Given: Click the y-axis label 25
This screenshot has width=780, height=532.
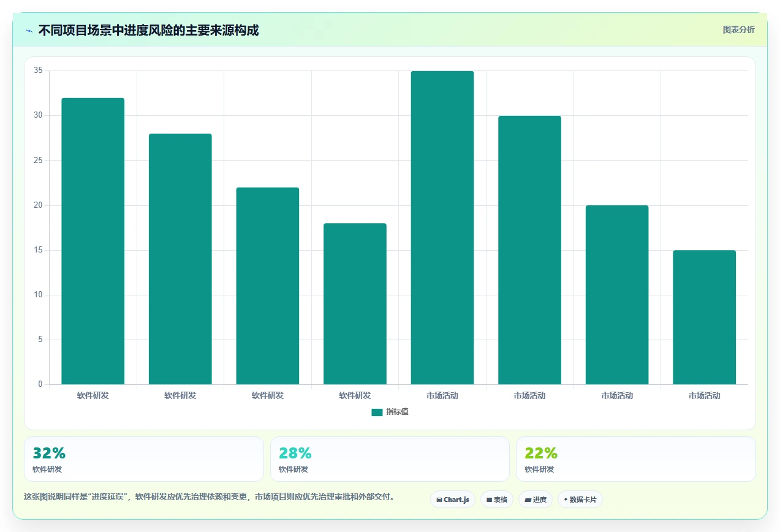Looking at the screenshot, I should click(x=38, y=160).
